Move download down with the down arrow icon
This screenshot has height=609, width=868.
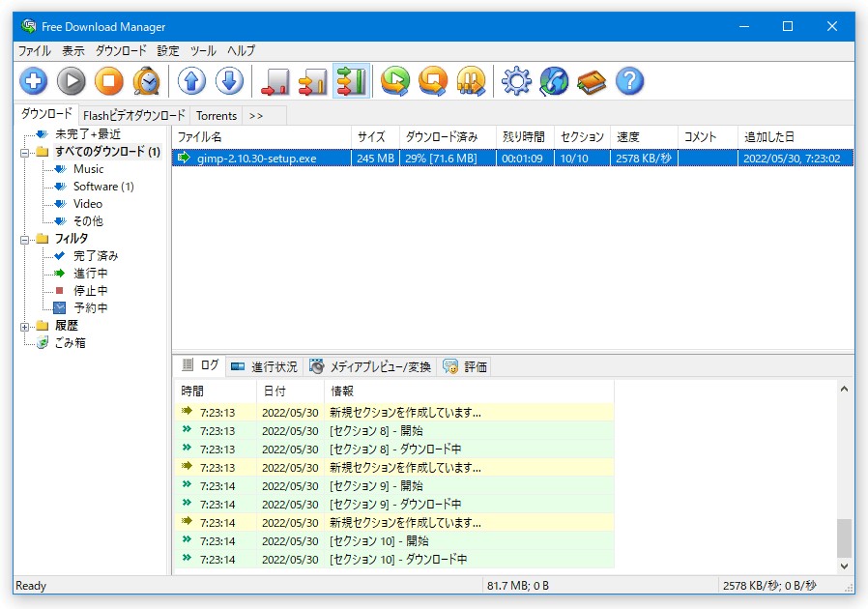coord(229,81)
